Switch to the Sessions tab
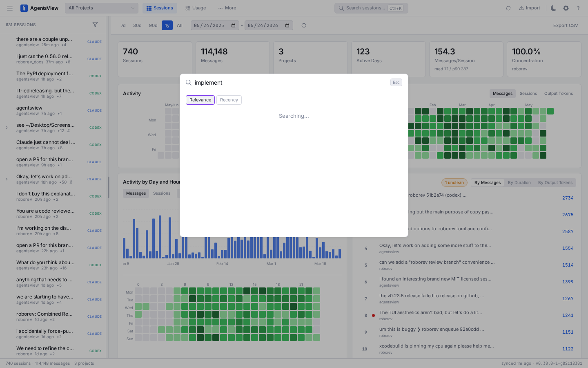Image resolution: width=588 pixels, height=368 pixels. pyautogui.click(x=160, y=8)
